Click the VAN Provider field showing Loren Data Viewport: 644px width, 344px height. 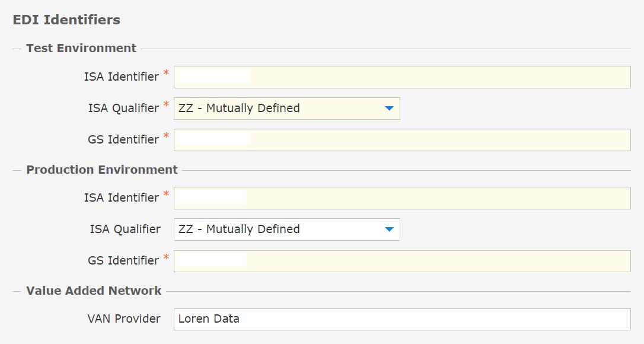click(402, 319)
